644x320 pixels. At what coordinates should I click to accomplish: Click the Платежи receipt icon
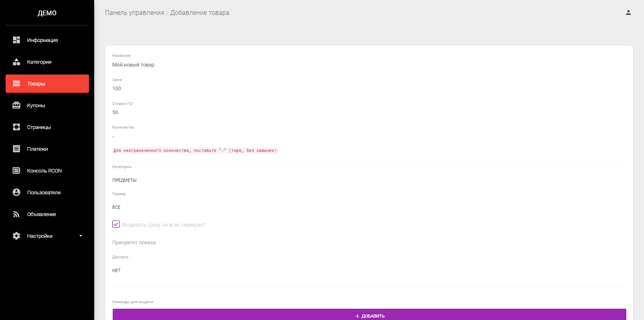click(x=17, y=149)
